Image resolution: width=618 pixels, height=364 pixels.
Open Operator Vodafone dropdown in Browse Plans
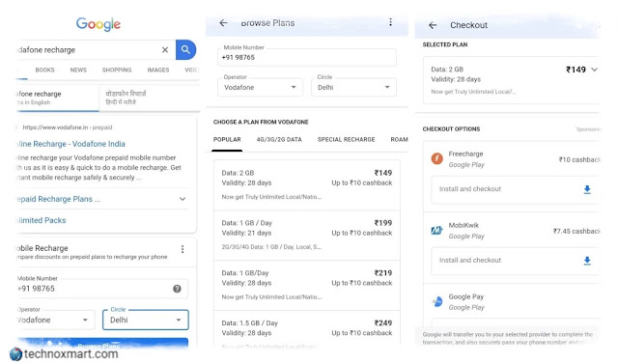(x=260, y=88)
